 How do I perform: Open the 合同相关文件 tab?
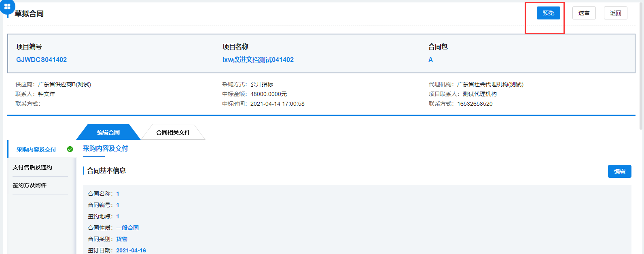click(173, 132)
